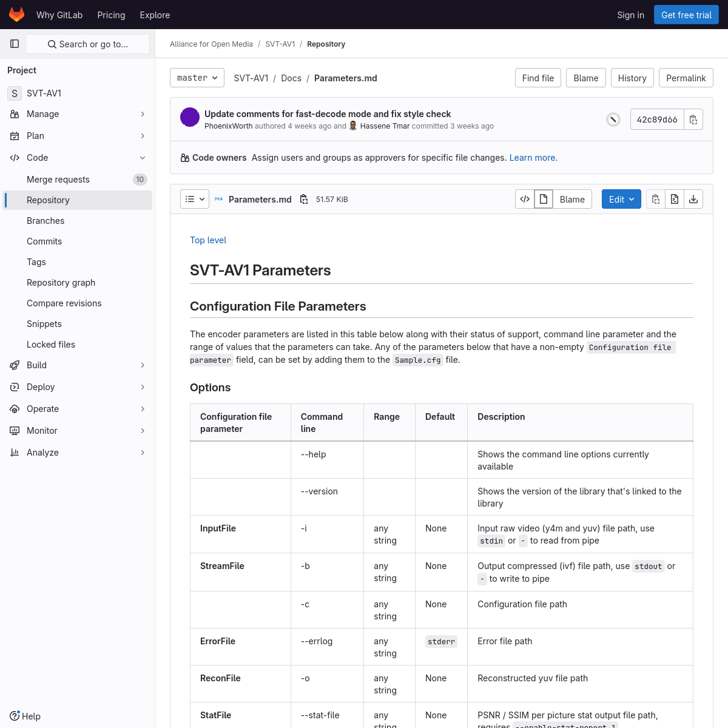Open Compare revisions
Screen dimensions: 728x728
pyautogui.click(x=78, y=303)
